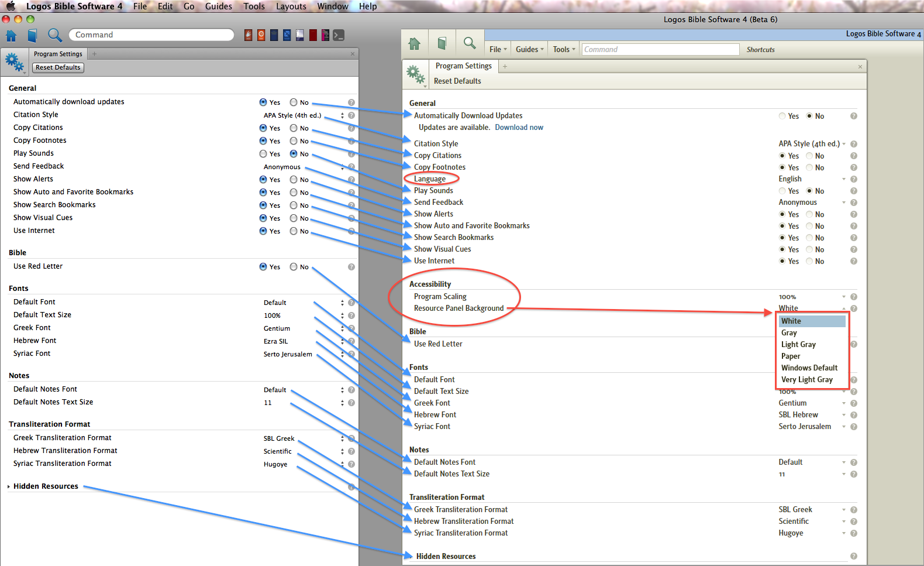Click Shortcuts label in right window toolbar

click(760, 50)
